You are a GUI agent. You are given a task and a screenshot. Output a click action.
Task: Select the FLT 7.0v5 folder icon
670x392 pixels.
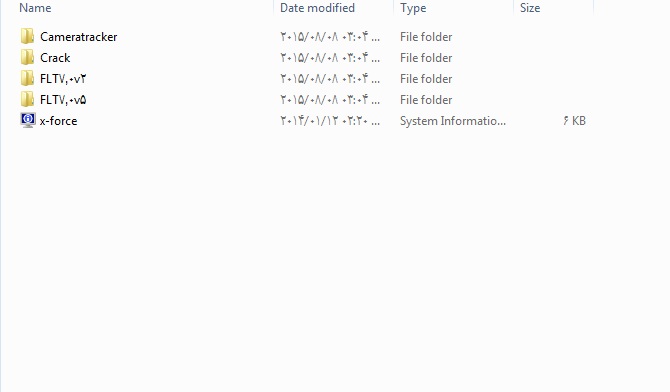27,99
